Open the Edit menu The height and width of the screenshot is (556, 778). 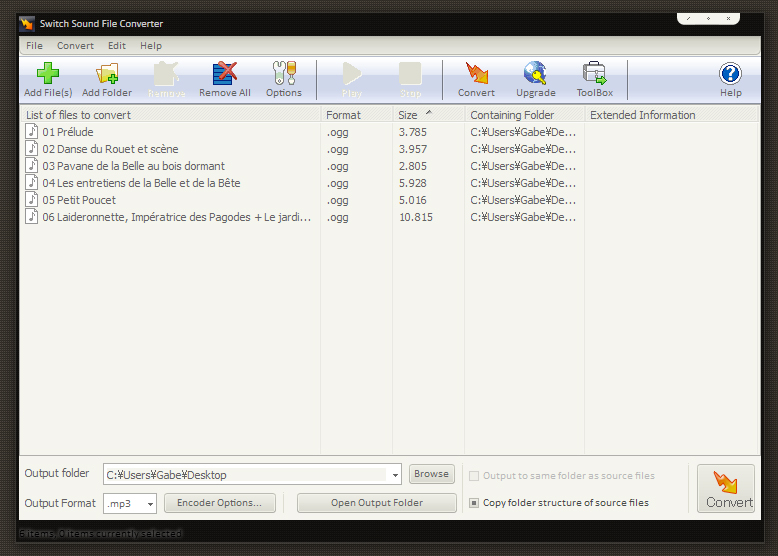pyautogui.click(x=117, y=46)
